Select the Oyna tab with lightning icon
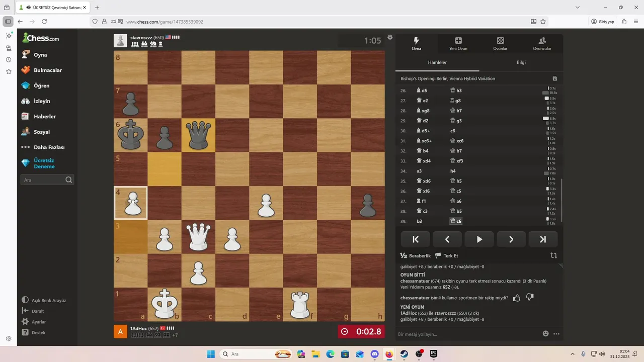The width and height of the screenshot is (644, 362). click(417, 44)
